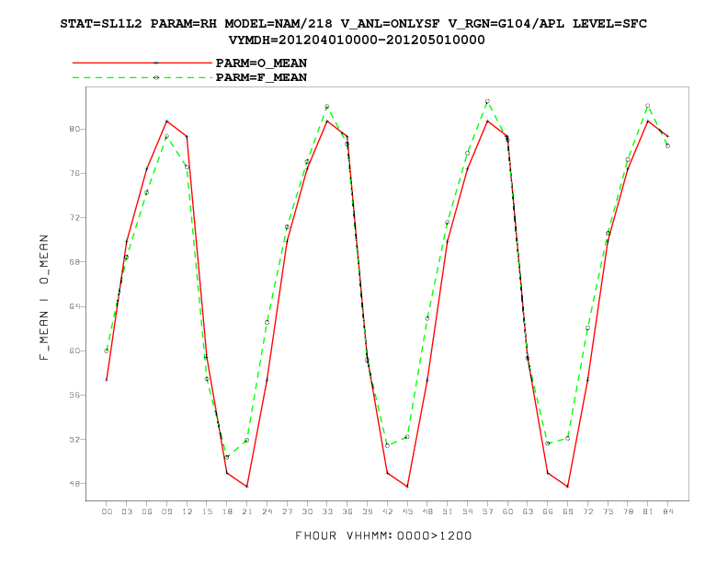Click x-axis forecast hour label 84
This screenshot has width=728, height=563.
pyautogui.click(x=667, y=511)
